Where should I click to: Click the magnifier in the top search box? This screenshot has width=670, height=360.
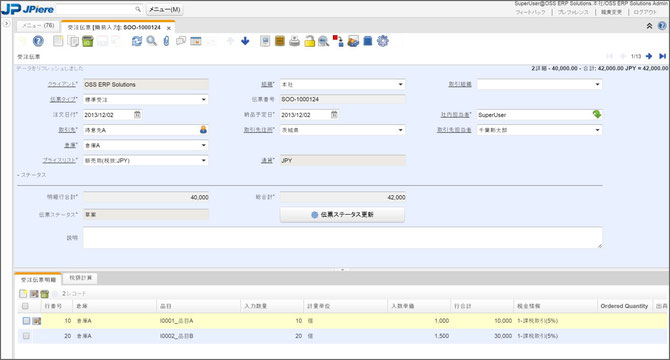click(x=138, y=9)
